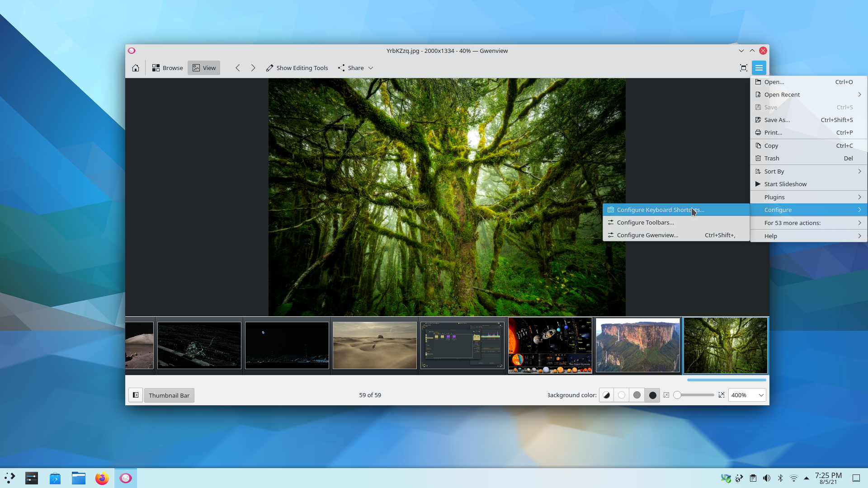The height and width of the screenshot is (488, 868).
Task: Select Configure Gwenview option
Action: (647, 235)
